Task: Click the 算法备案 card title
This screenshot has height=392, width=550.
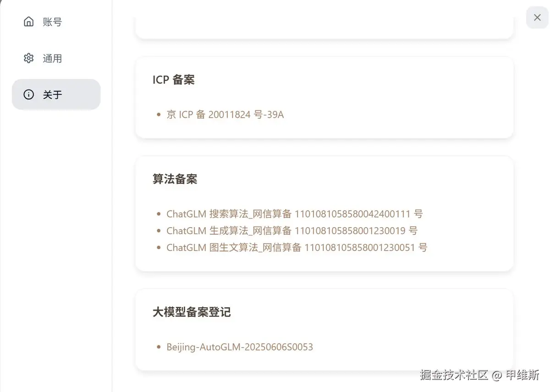Action: pyautogui.click(x=175, y=179)
